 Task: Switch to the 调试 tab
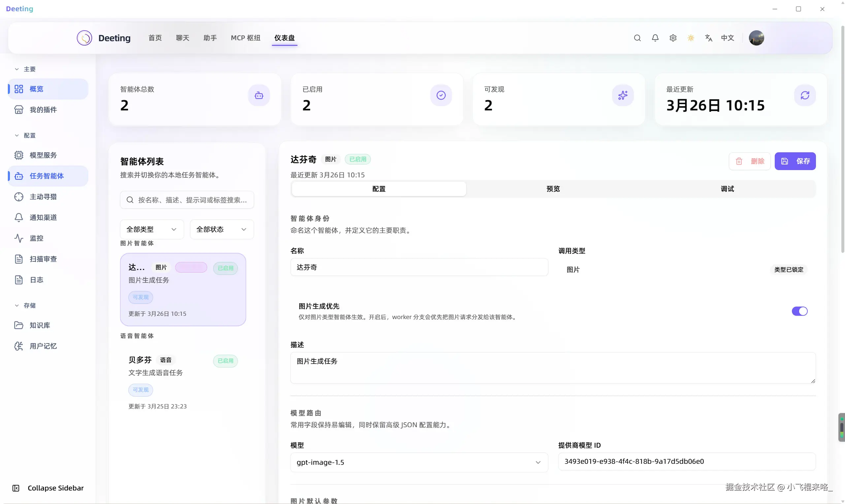728,189
